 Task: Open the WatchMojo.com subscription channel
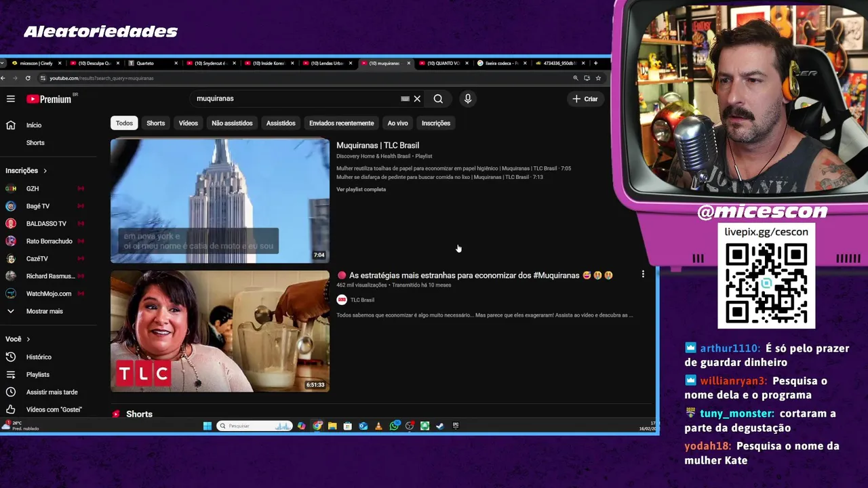[48, 294]
